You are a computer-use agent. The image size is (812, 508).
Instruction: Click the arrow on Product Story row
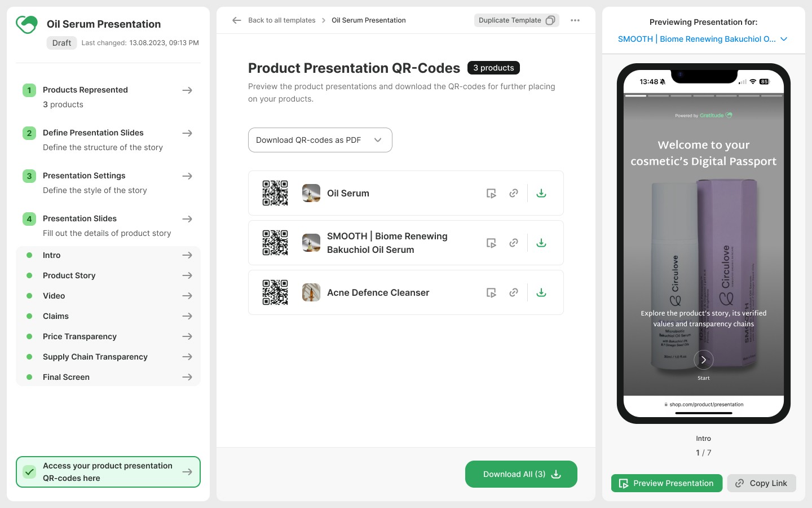pyautogui.click(x=188, y=275)
